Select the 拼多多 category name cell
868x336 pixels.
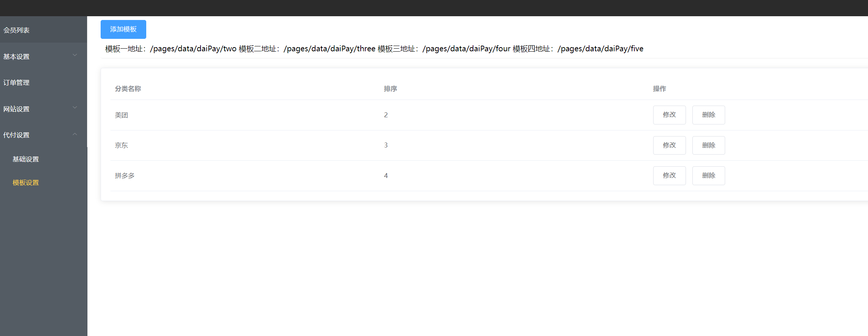(x=125, y=176)
